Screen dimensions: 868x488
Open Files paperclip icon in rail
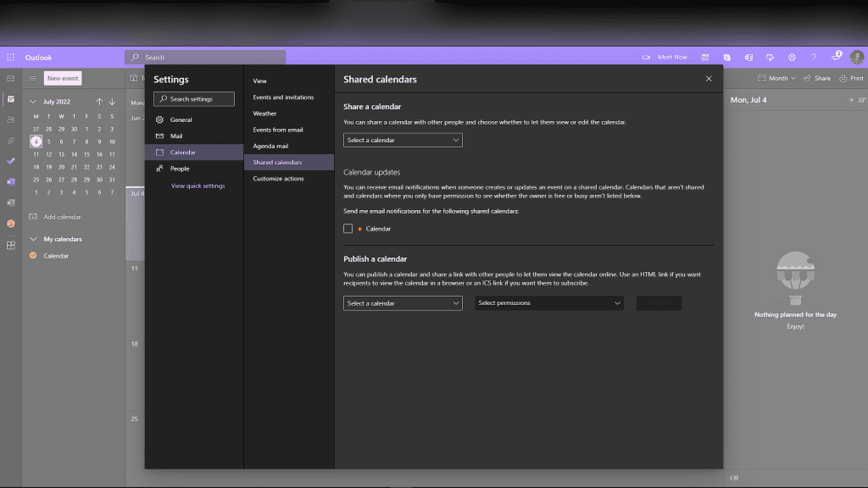tap(10, 141)
